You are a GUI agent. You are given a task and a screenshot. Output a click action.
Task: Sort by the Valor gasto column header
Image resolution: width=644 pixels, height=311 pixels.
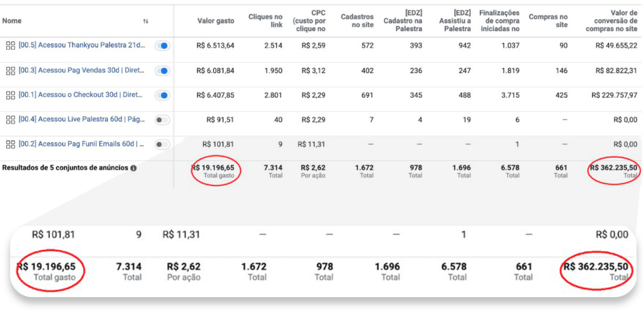pos(215,21)
